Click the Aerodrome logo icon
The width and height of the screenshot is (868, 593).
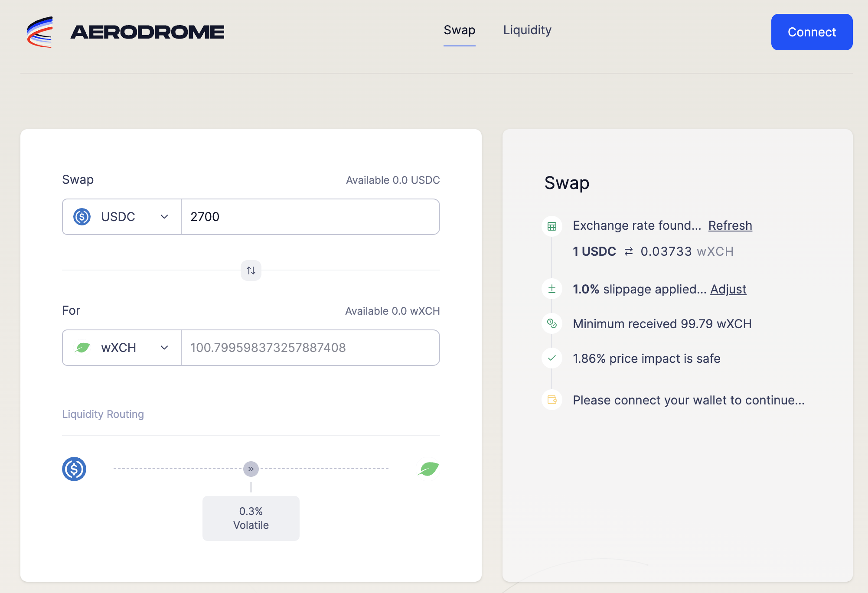point(40,32)
